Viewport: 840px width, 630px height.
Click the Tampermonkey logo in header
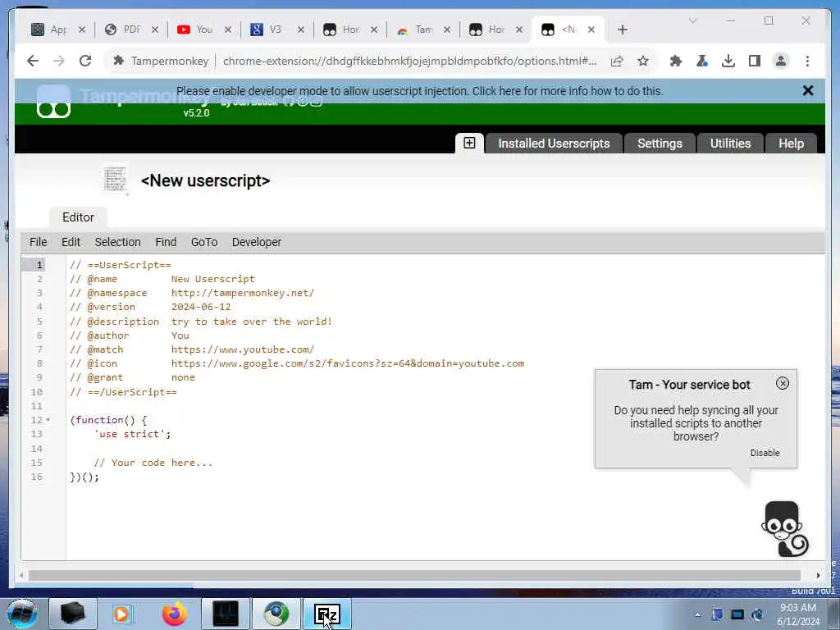coord(53,101)
